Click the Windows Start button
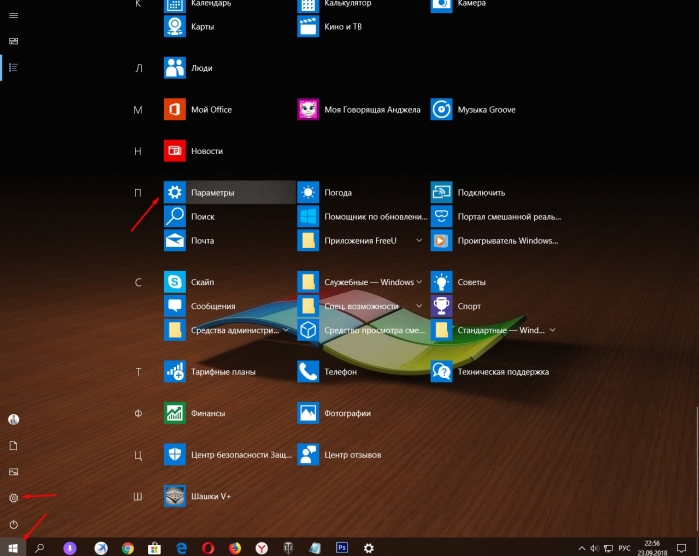Viewport: 699px width, 556px height. (13, 548)
